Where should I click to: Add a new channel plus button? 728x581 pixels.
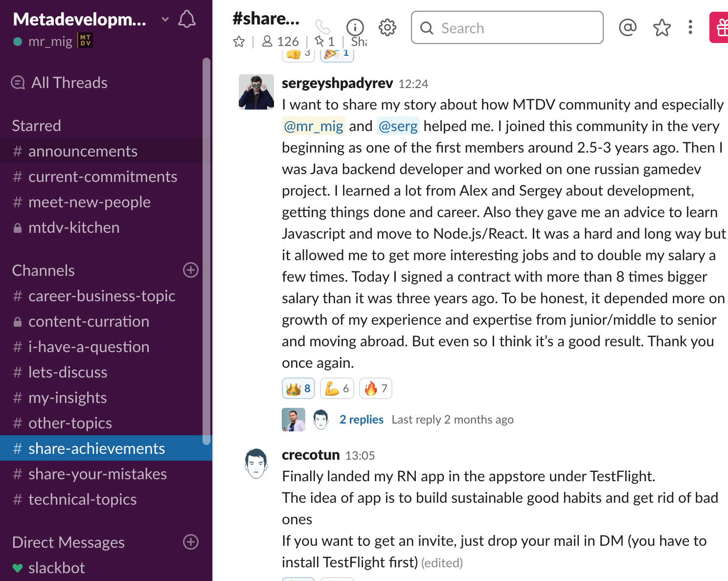(190, 270)
